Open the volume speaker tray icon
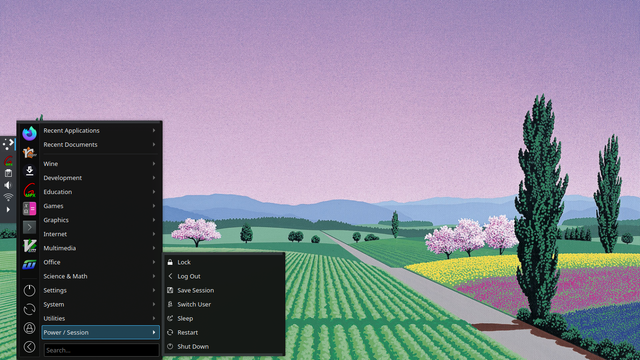The width and height of the screenshot is (640, 360). [x=8, y=185]
